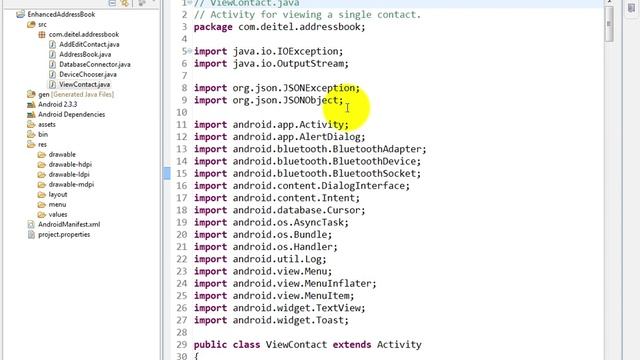Screen dimensions: 640x360
Task: Select the Android Dependencies library entry
Action: tap(71, 114)
